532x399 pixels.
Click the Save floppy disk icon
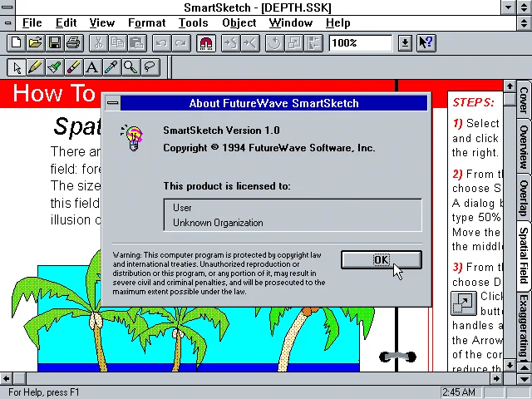coord(55,43)
